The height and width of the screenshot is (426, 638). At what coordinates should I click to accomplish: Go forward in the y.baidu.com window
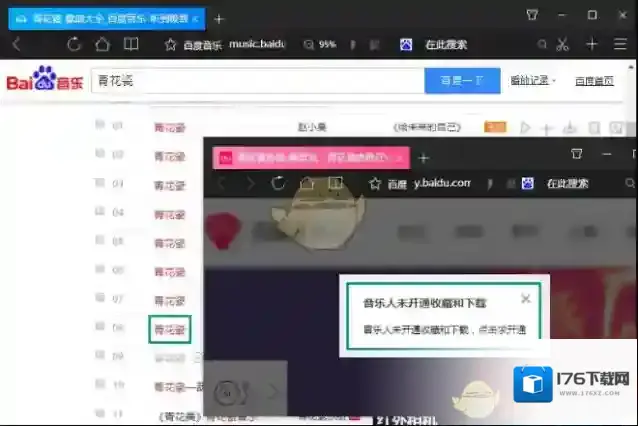pos(250,184)
